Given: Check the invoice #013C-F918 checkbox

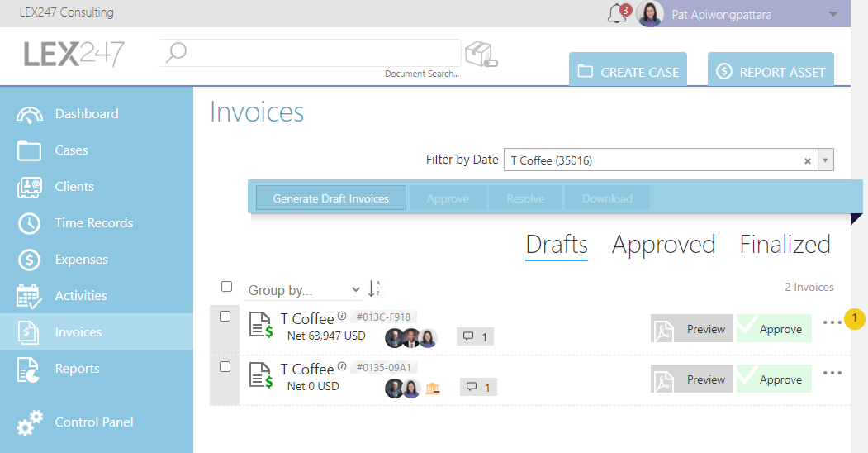Looking at the screenshot, I should (x=225, y=317).
